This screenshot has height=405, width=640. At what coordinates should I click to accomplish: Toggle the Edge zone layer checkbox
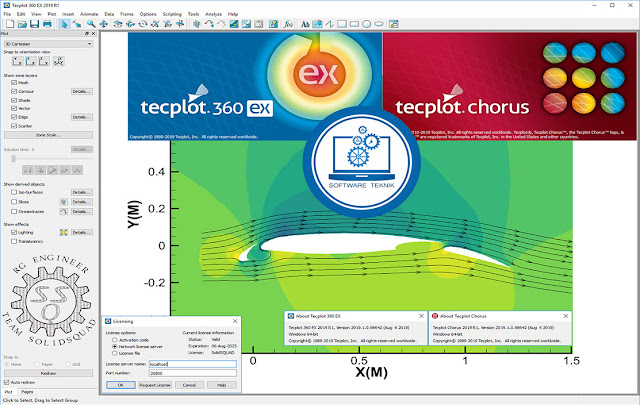coord(14,117)
